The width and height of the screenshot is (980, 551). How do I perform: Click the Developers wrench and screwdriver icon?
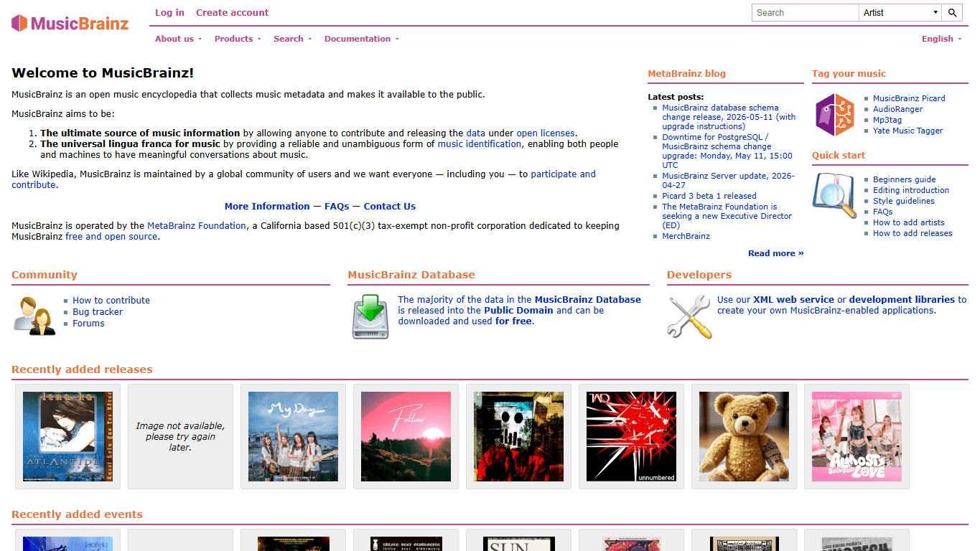689,316
